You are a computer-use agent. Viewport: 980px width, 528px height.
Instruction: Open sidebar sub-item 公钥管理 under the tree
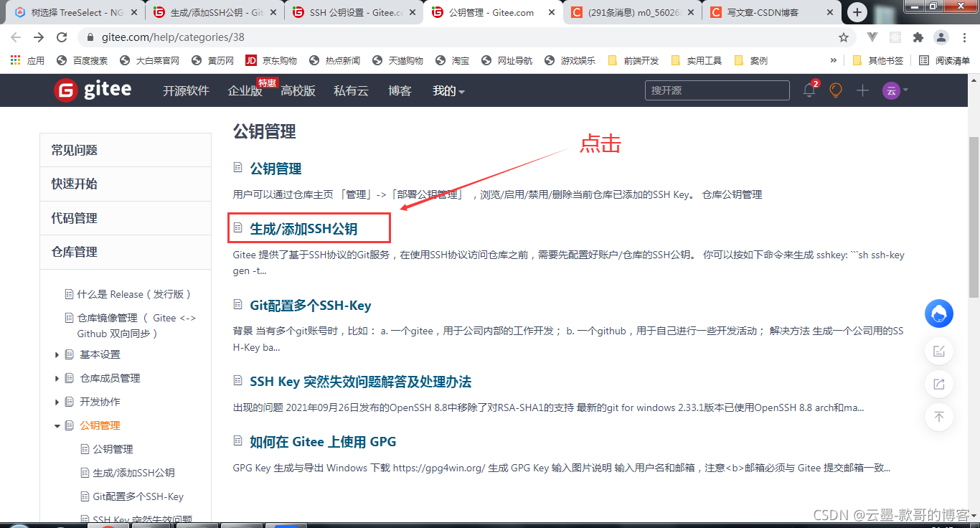(x=113, y=449)
